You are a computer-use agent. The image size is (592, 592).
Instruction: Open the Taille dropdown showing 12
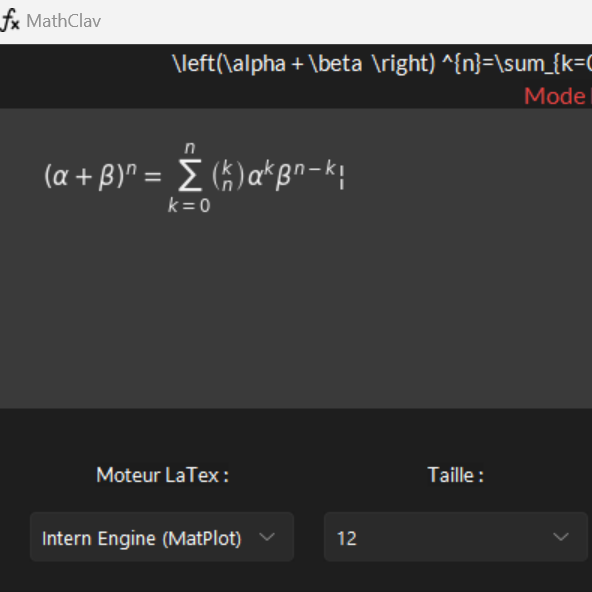click(x=456, y=536)
